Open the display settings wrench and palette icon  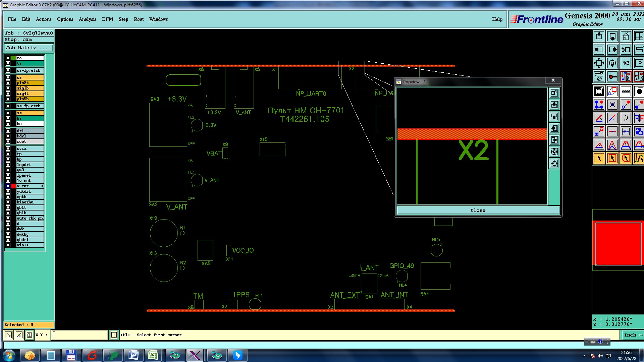599,76
